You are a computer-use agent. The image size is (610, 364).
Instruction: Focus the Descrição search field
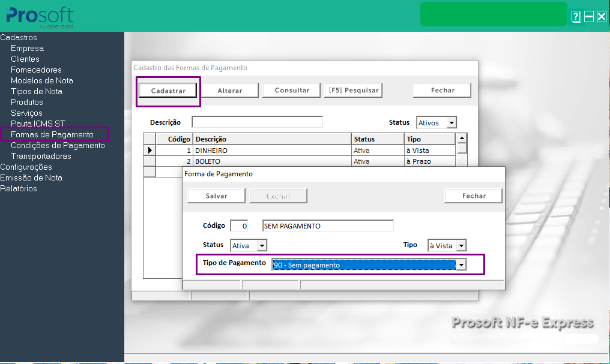point(257,122)
